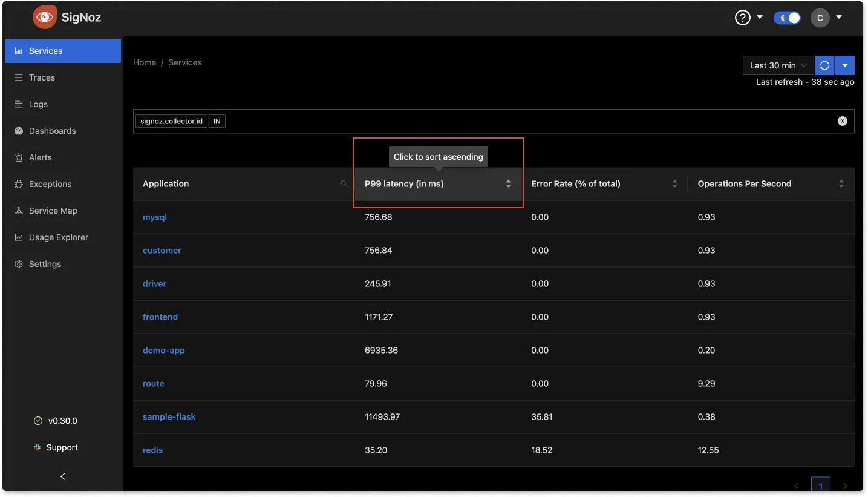Open Logs in the sidebar
The image size is (868, 497).
63,104
